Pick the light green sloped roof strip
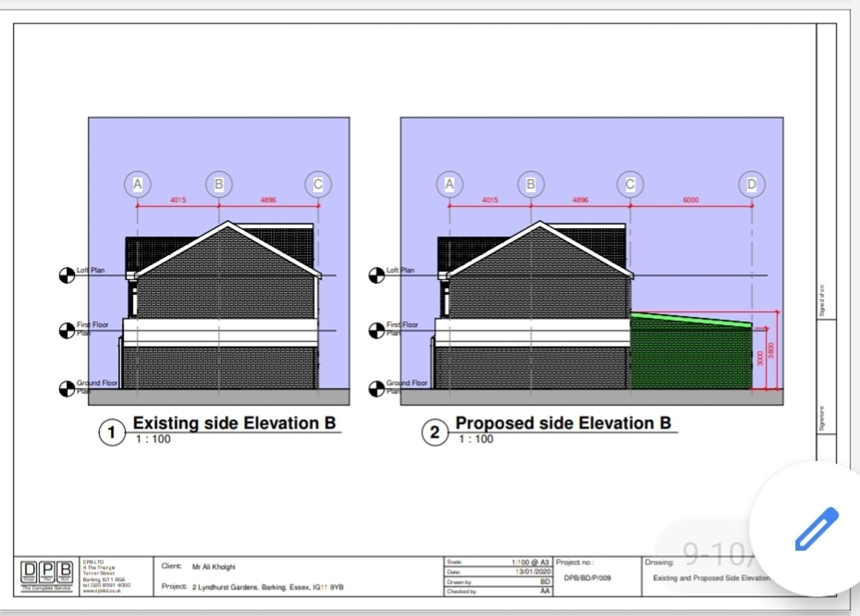This screenshot has width=860, height=616. pyautogui.click(x=691, y=319)
